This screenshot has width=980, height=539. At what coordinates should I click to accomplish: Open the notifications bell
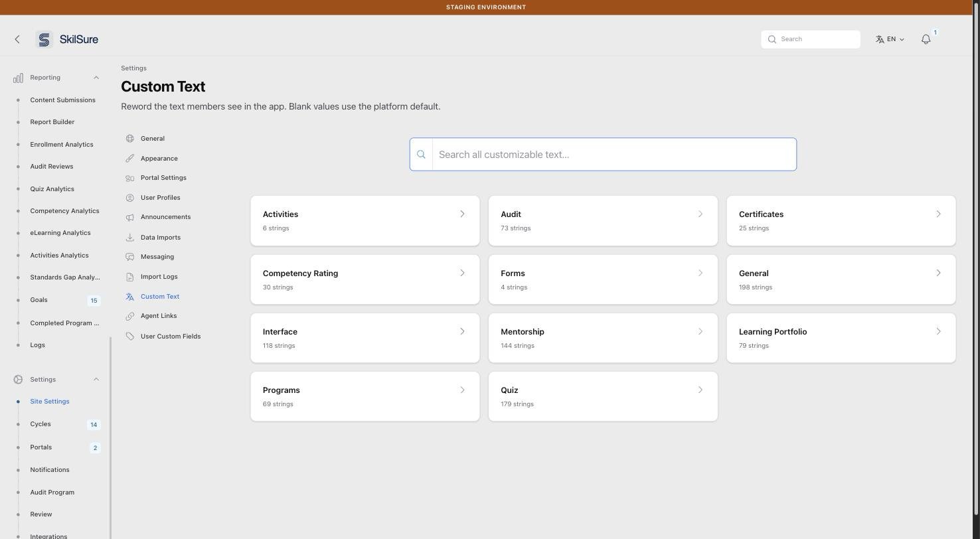(x=926, y=39)
